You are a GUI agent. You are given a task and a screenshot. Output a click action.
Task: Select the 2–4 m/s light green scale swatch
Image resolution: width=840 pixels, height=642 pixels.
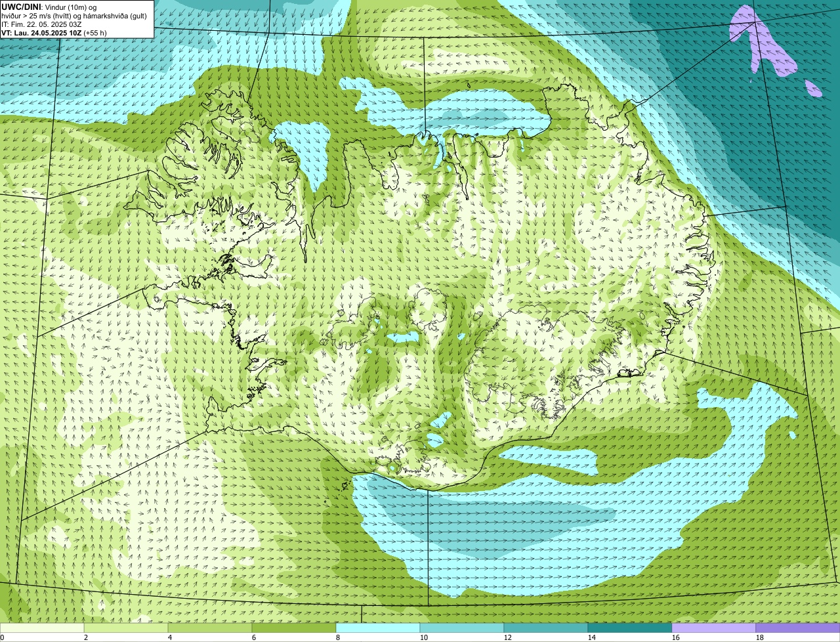click(126, 628)
